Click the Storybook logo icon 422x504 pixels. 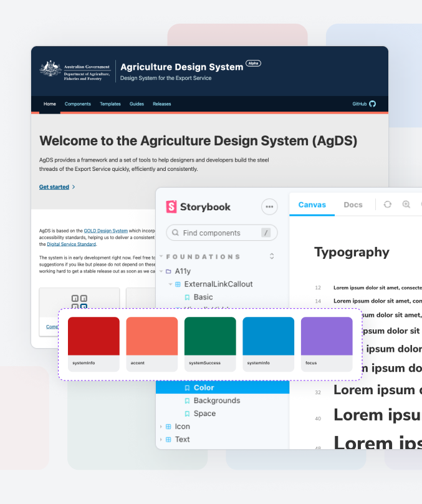tap(171, 207)
